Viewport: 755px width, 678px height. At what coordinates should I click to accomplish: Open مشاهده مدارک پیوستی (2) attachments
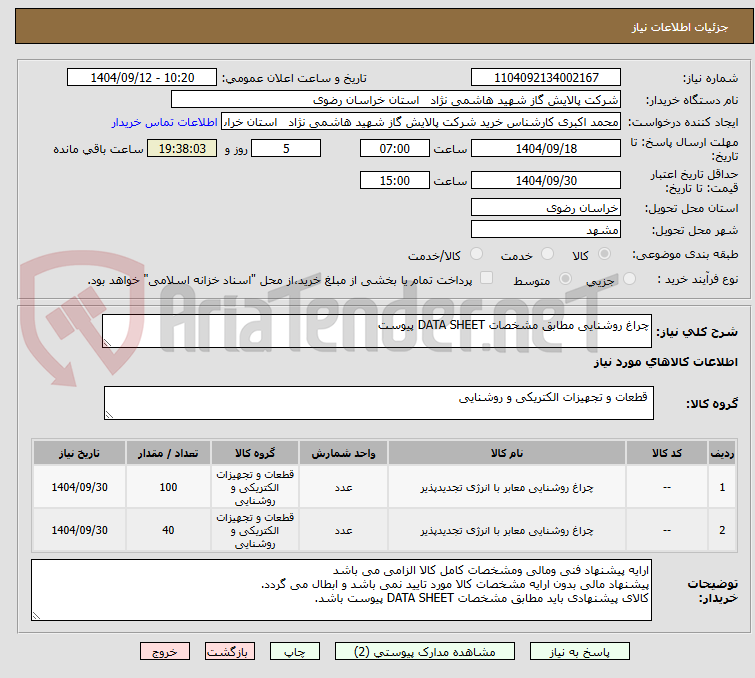click(424, 652)
